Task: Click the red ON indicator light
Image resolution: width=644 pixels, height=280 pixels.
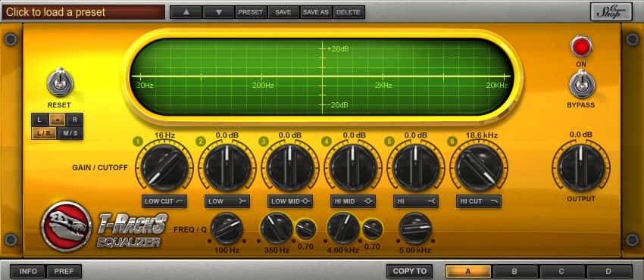Action: tap(581, 46)
